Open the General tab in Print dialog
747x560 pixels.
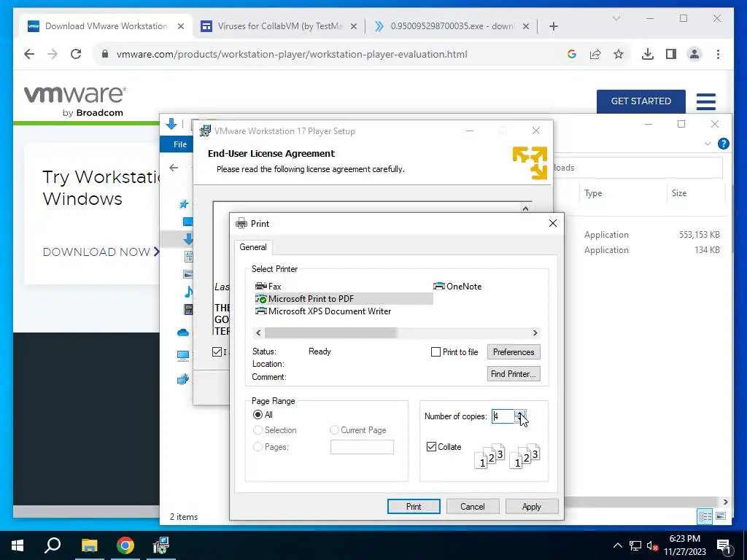(x=253, y=247)
